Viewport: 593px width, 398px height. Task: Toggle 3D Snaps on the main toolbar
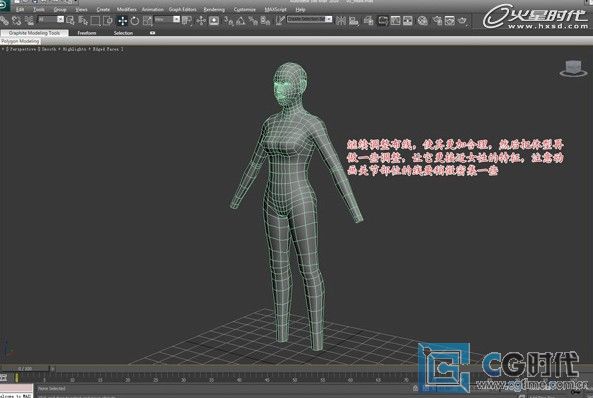pos(228,20)
